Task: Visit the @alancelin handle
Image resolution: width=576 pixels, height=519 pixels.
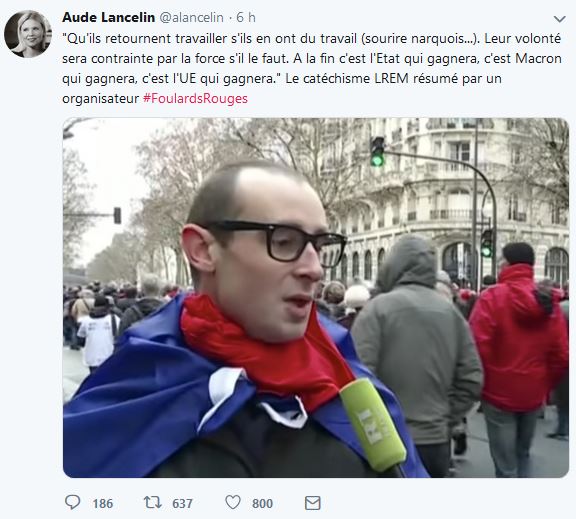Action: point(191,18)
